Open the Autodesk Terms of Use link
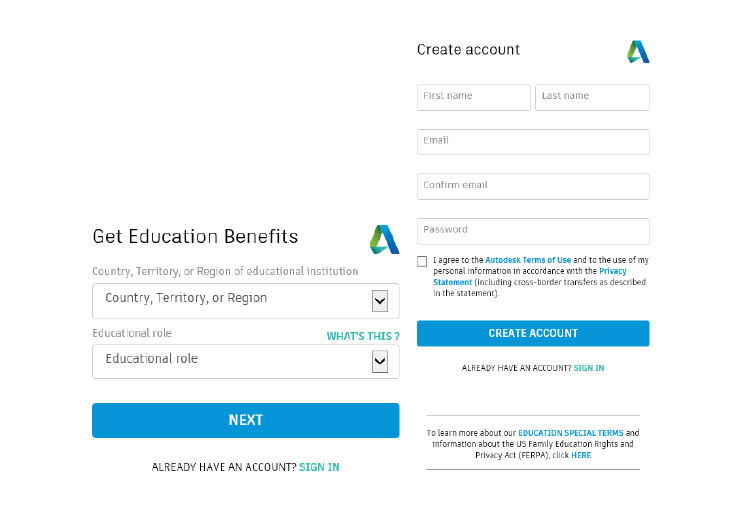Viewport: 752px width, 530px height. (x=528, y=260)
